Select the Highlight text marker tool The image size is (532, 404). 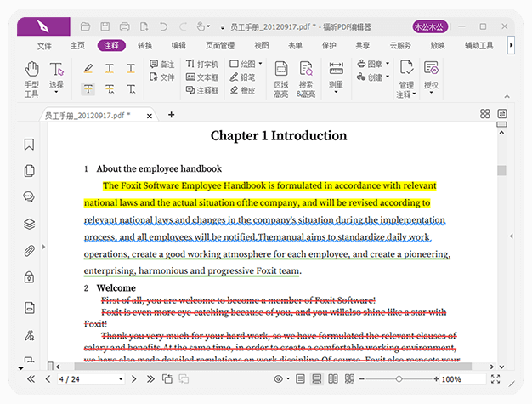pyautogui.click(x=88, y=69)
